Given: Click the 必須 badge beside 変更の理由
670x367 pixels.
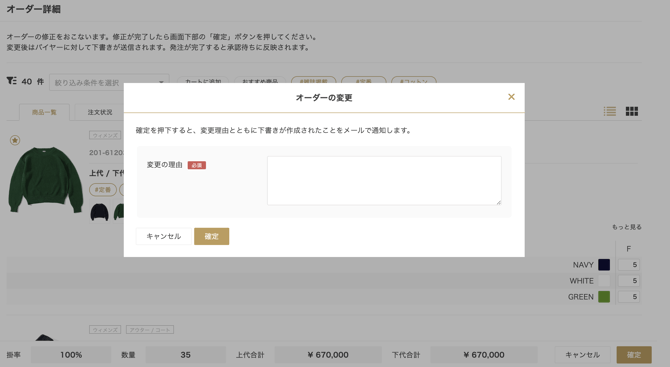Looking at the screenshot, I should click(197, 165).
